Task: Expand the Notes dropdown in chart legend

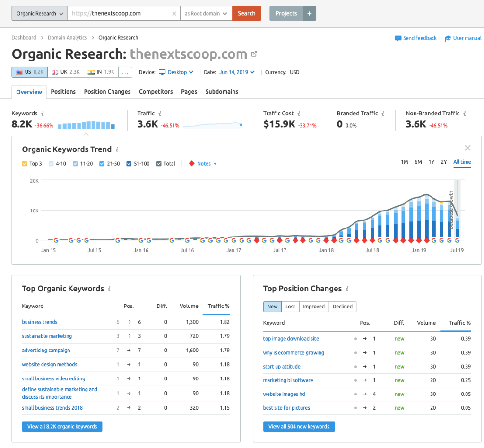Action: pyautogui.click(x=207, y=163)
